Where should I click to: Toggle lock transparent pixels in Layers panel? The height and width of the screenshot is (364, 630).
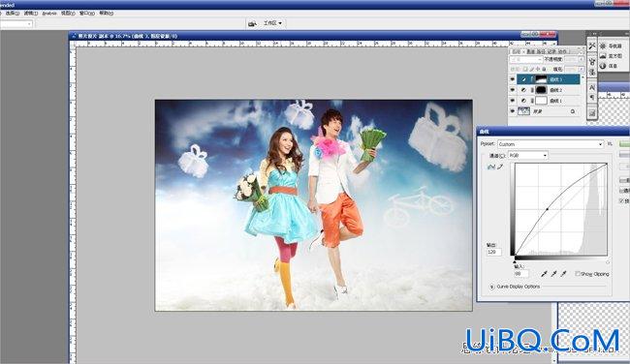525,70
